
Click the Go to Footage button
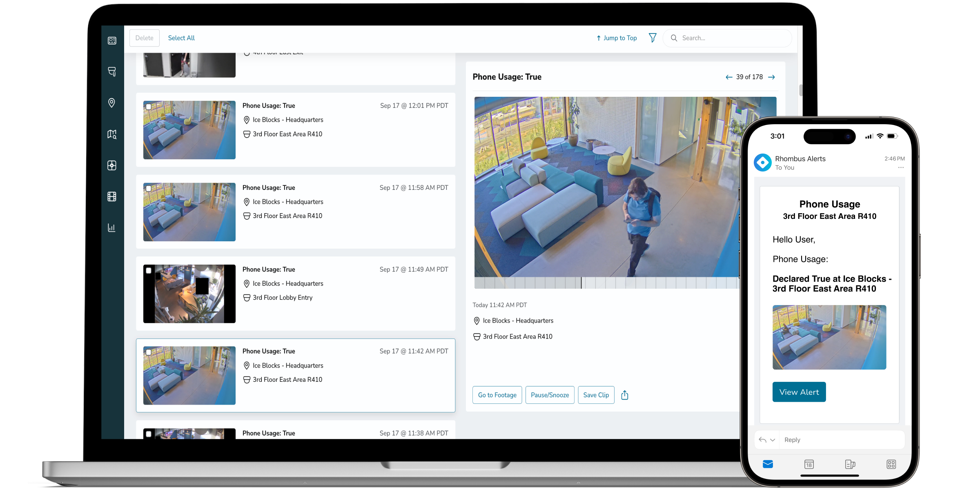point(497,395)
